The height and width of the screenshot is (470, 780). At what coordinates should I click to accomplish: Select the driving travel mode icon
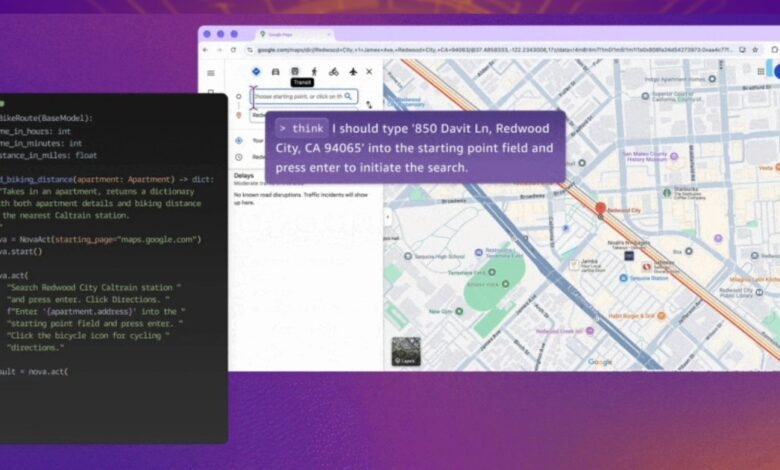(x=276, y=71)
